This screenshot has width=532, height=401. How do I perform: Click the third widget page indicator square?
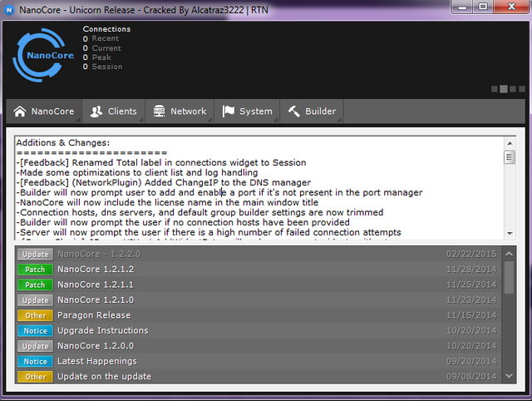tap(513, 89)
